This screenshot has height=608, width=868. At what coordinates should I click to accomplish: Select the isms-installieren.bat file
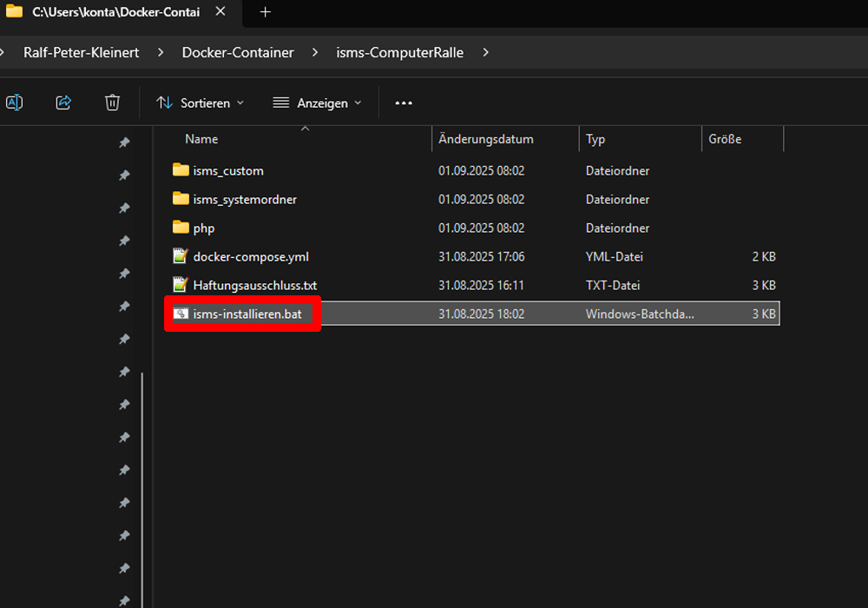point(247,314)
